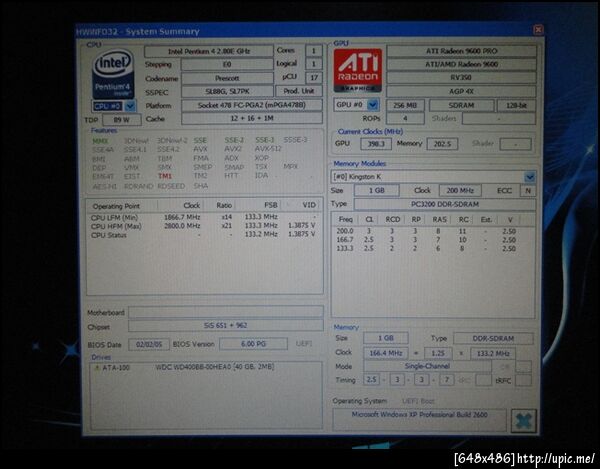The image size is (600, 469).
Task: Close summary via bottom-right X button
Action: pyautogui.click(x=523, y=421)
